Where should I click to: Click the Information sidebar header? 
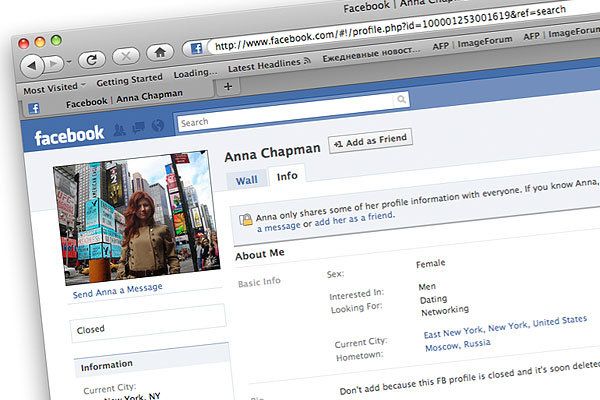152,360
